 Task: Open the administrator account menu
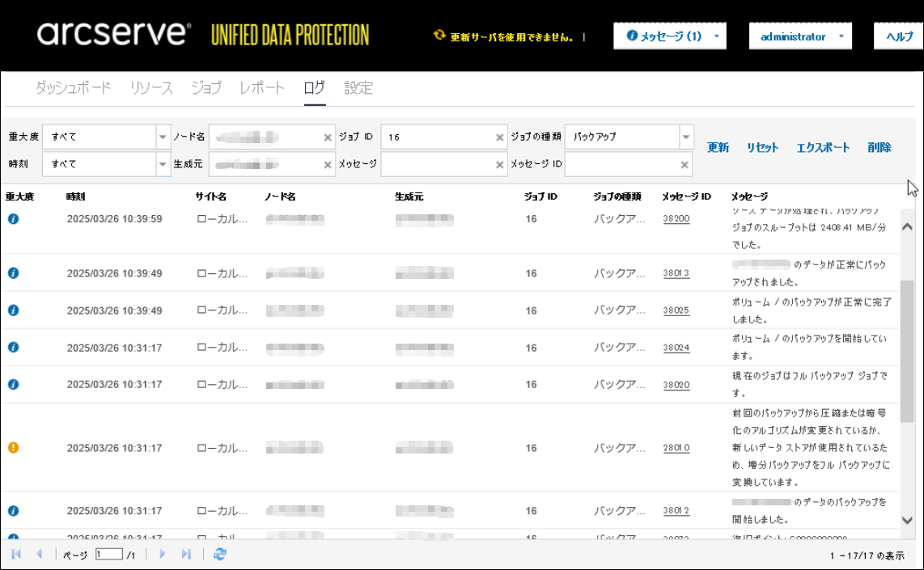841,37
